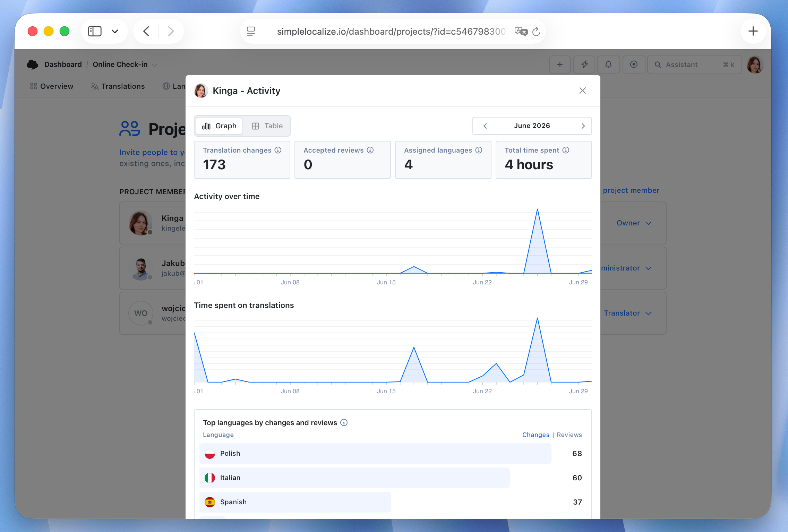Open the Overview tab
Image resolution: width=788 pixels, height=532 pixels.
[52, 86]
